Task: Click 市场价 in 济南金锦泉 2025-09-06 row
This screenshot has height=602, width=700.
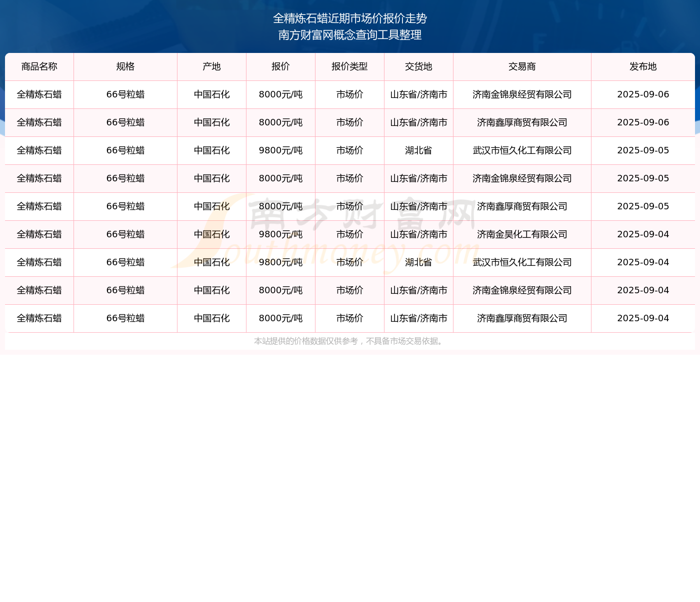Action: (350, 94)
